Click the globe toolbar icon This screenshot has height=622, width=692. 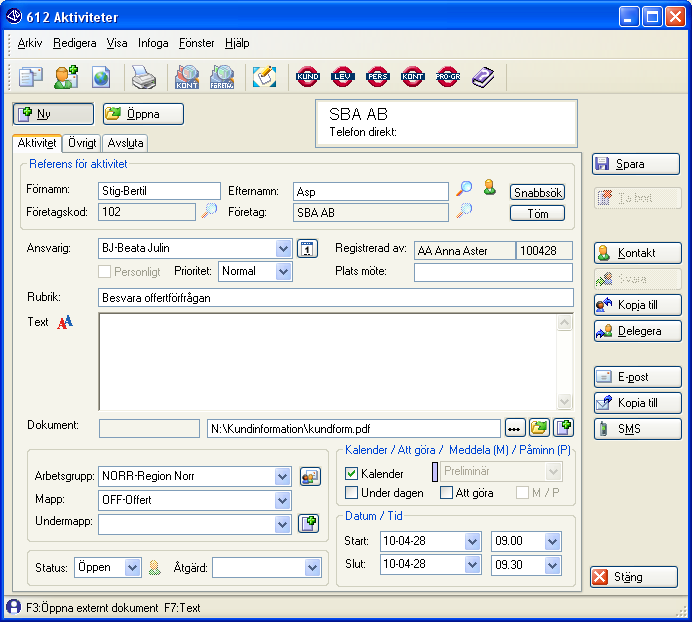[x=101, y=77]
